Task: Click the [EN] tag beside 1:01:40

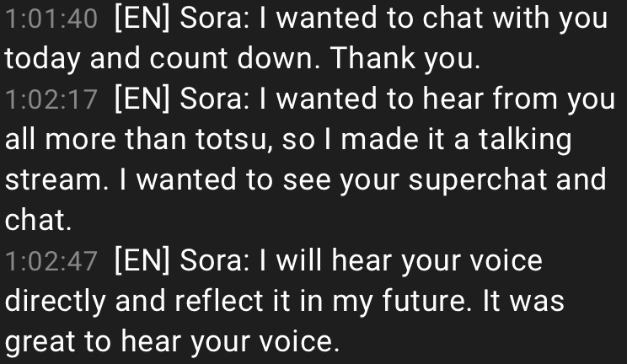Action: tap(142, 19)
